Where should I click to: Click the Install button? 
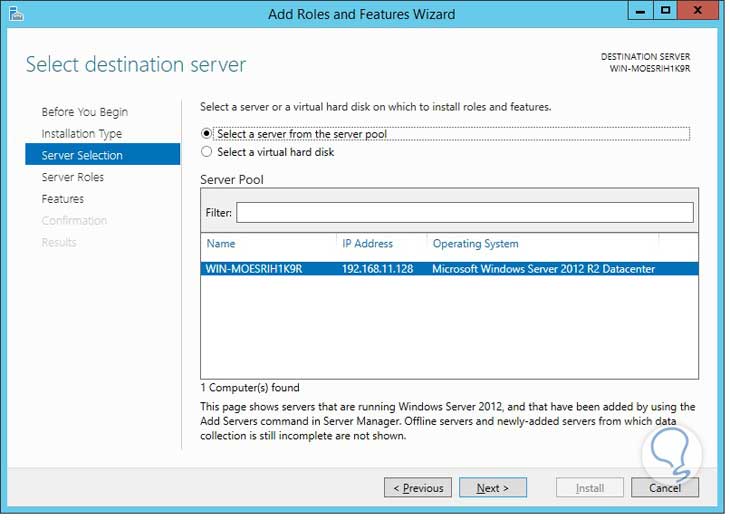(x=590, y=488)
